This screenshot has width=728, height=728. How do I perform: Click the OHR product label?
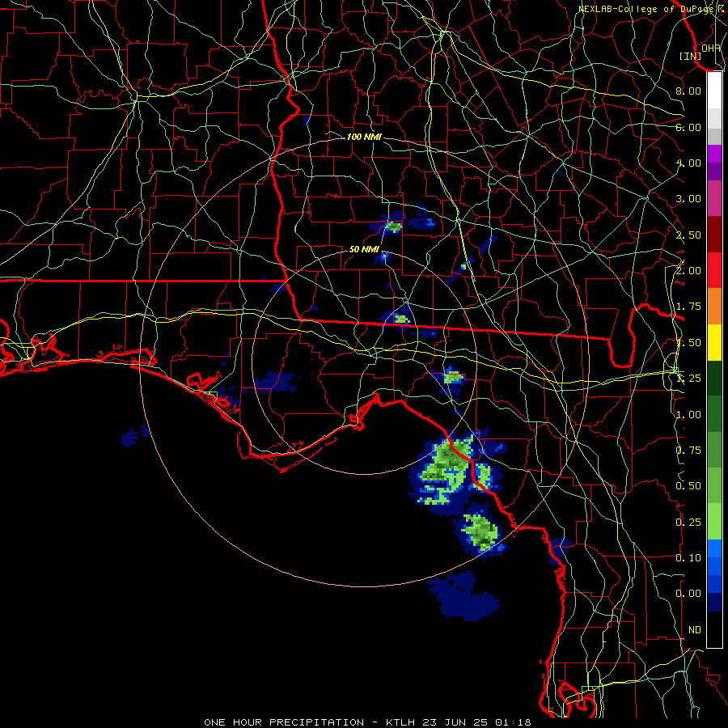[x=711, y=48]
